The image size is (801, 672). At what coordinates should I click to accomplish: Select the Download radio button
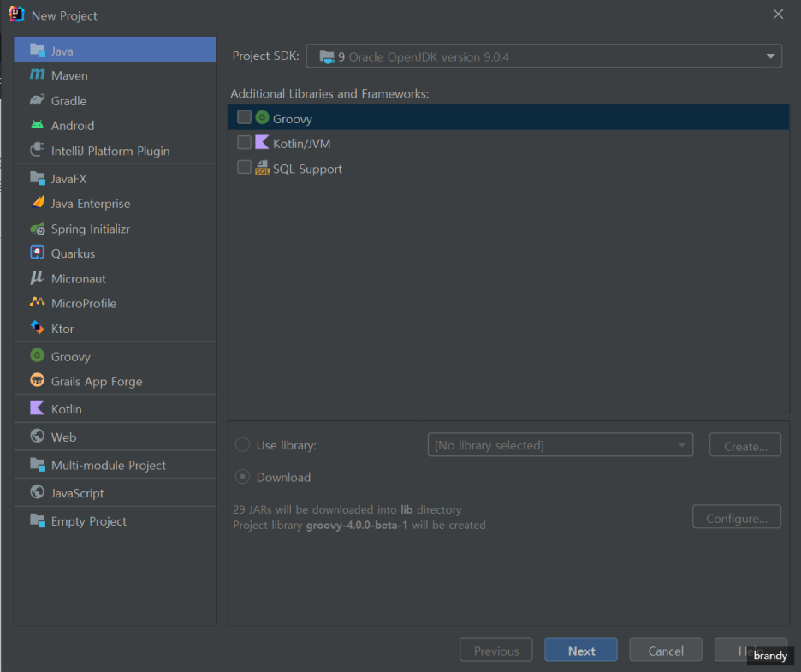tap(242, 476)
